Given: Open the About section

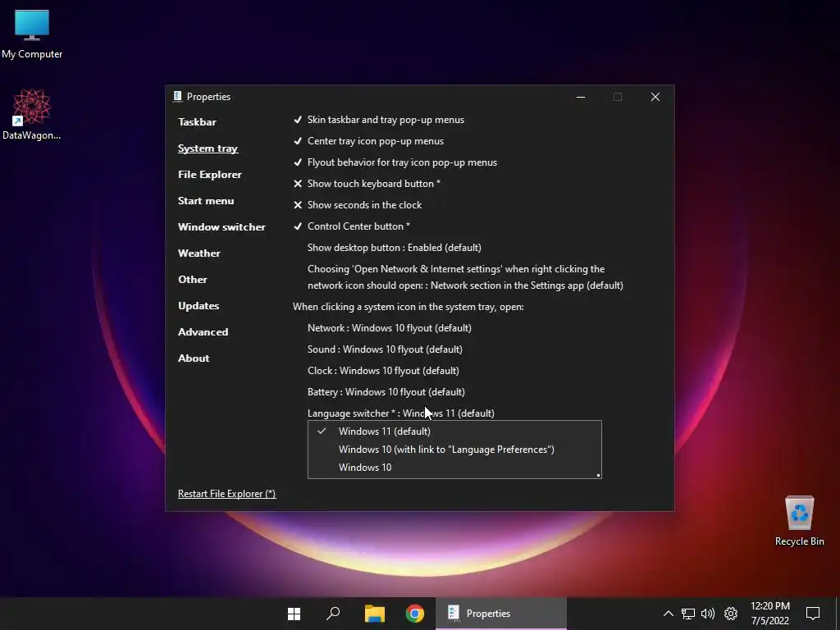Looking at the screenshot, I should (194, 358).
